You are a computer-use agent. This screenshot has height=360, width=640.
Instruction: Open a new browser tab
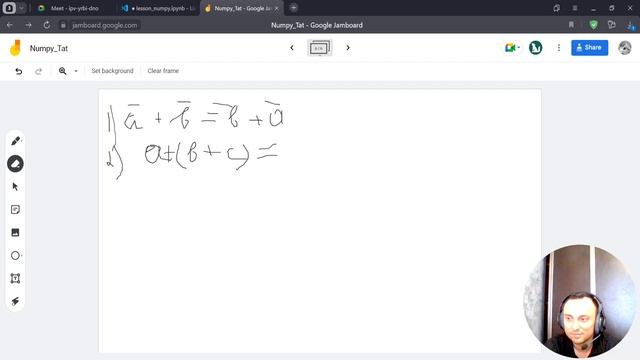click(x=293, y=8)
